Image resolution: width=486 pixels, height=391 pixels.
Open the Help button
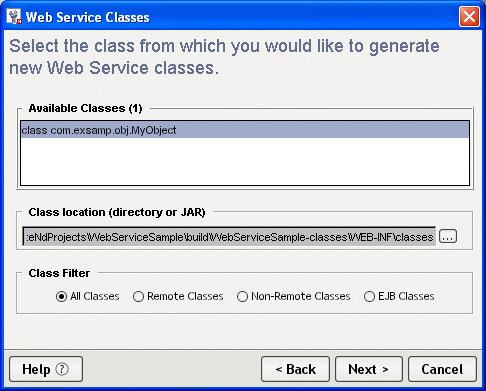coord(46,369)
